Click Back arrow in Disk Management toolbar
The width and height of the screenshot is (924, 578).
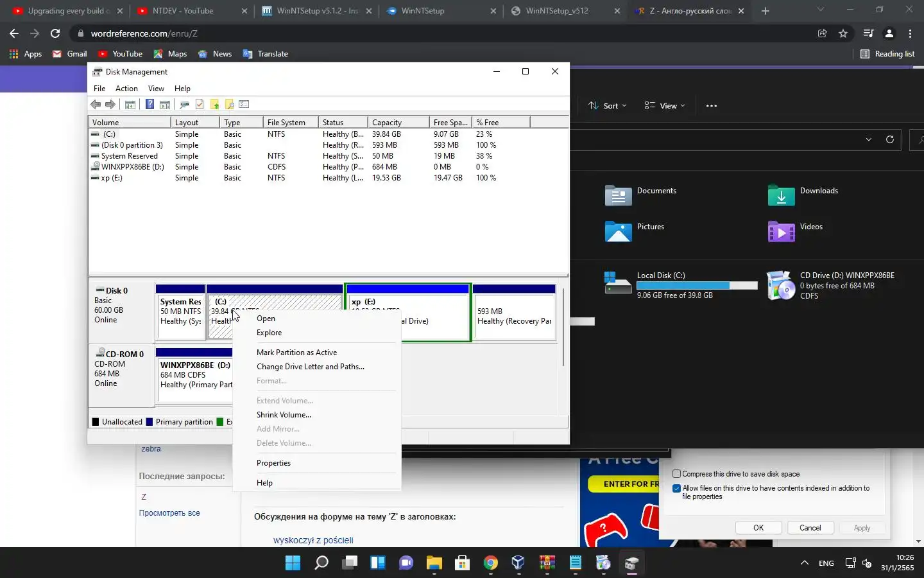pos(96,105)
